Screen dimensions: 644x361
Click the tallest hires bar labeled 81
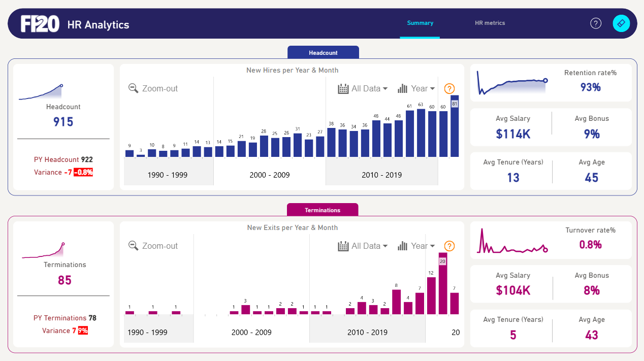tap(455, 126)
